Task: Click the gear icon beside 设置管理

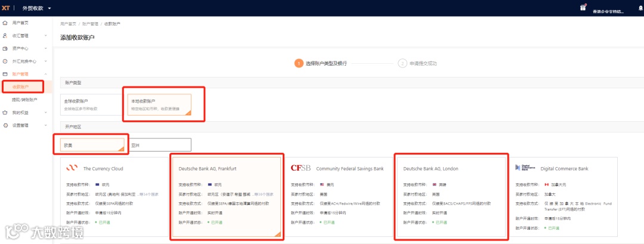Action: click(5, 125)
